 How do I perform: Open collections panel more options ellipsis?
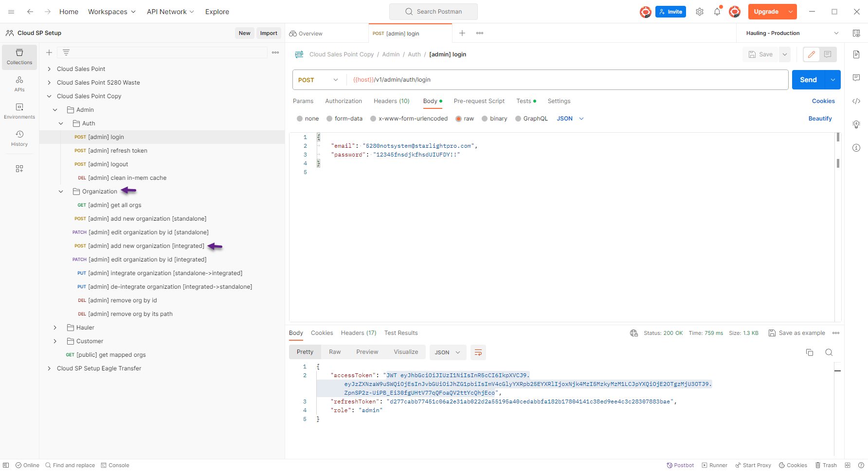point(275,52)
